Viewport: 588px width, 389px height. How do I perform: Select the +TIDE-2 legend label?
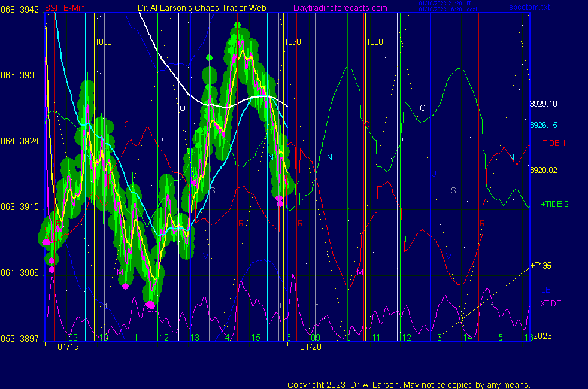[x=554, y=204]
